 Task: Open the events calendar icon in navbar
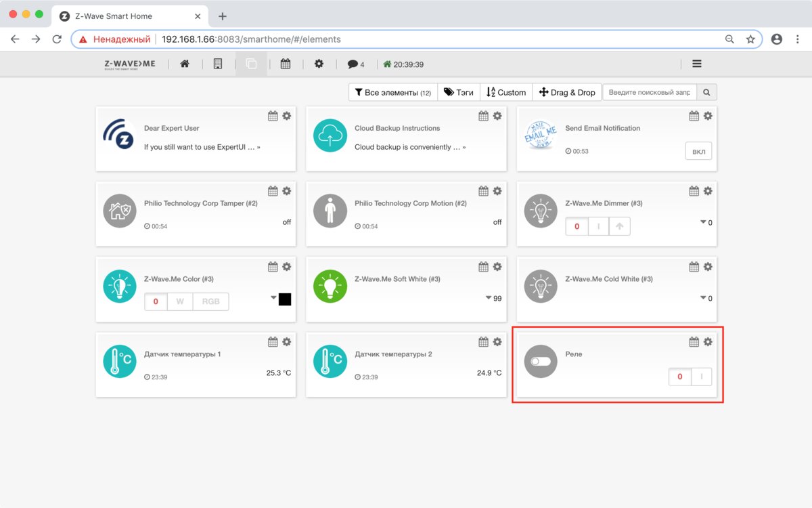click(286, 64)
